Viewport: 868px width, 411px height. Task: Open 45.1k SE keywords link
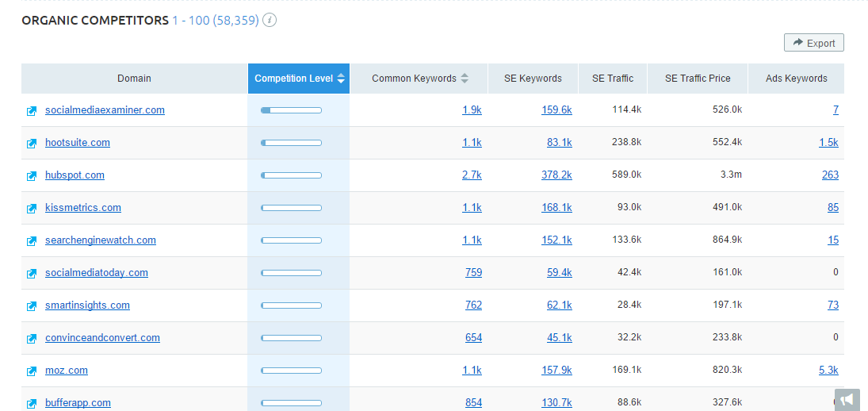click(560, 337)
